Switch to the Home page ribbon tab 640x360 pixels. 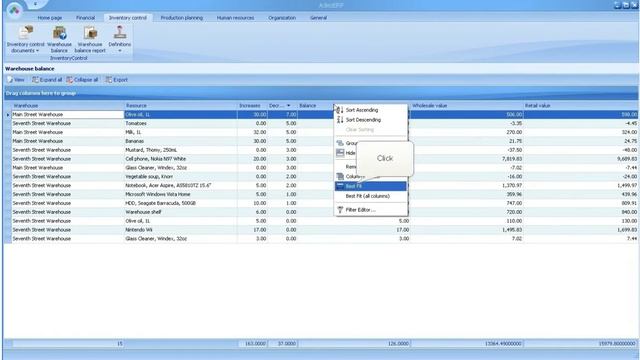click(50, 18)
